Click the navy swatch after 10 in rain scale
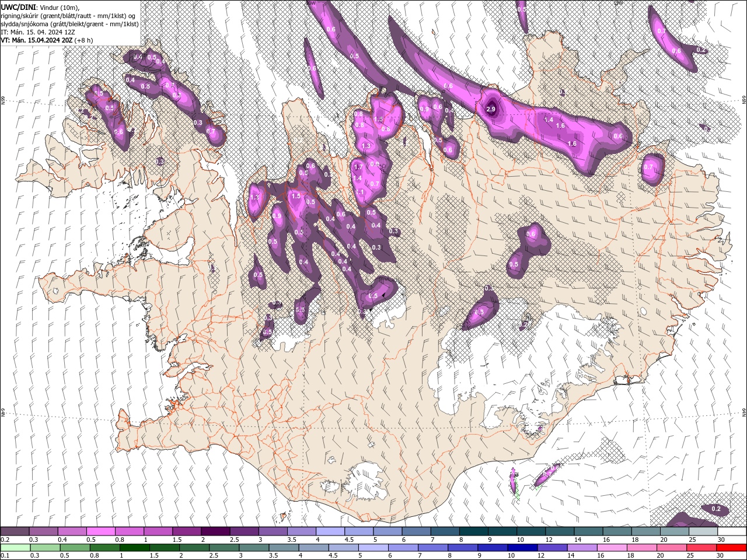 522,548
